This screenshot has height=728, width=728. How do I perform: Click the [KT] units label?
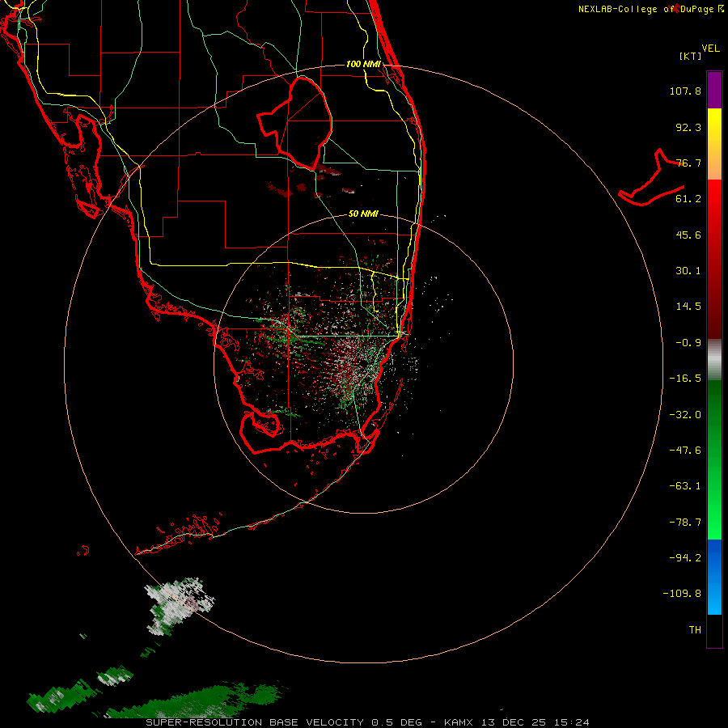[691, 56]
